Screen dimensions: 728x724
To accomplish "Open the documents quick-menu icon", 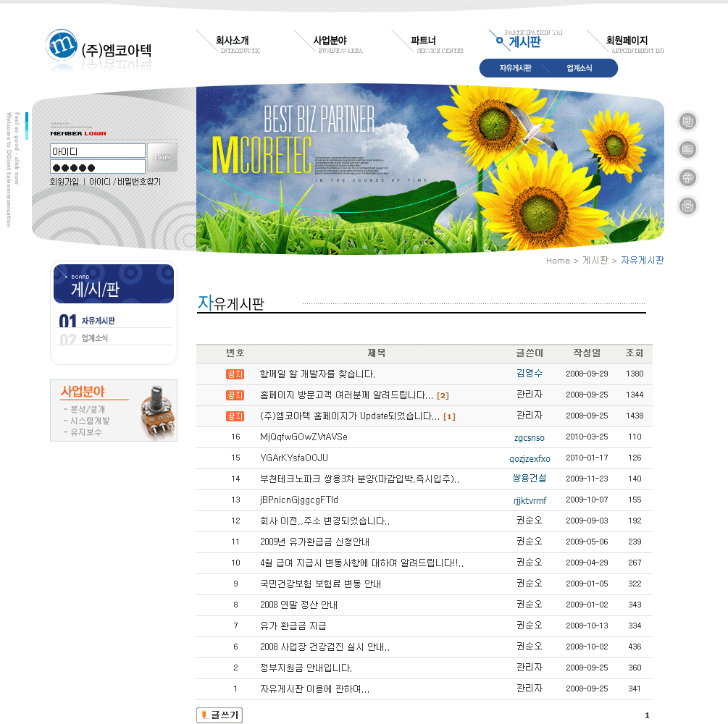I will (687, 122).
